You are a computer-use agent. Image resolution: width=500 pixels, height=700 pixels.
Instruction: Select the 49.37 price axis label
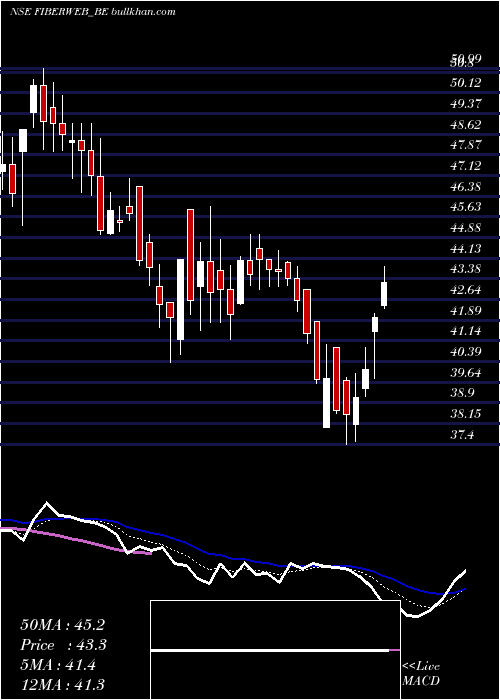coord(466,104)
